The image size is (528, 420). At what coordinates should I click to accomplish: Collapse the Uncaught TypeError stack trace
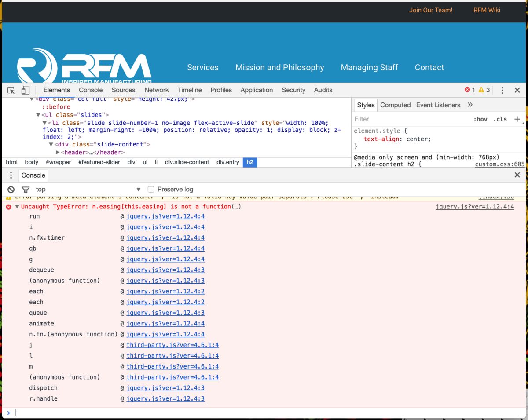[x=17, y=207]
